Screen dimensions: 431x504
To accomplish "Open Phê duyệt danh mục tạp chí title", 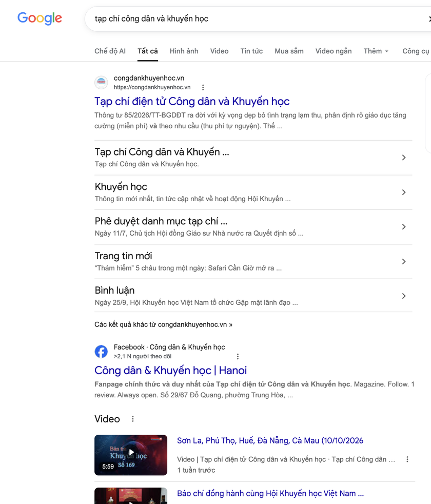I will (x=161, y=221).
